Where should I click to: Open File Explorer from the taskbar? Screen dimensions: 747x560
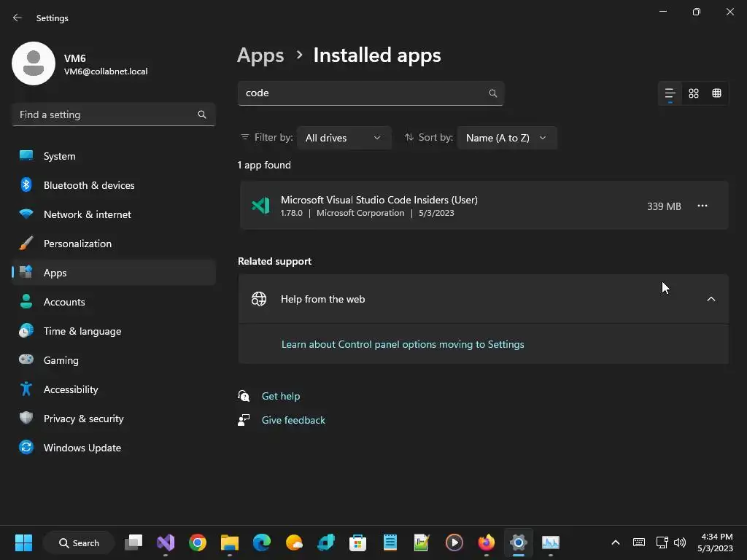click(230, 542)
